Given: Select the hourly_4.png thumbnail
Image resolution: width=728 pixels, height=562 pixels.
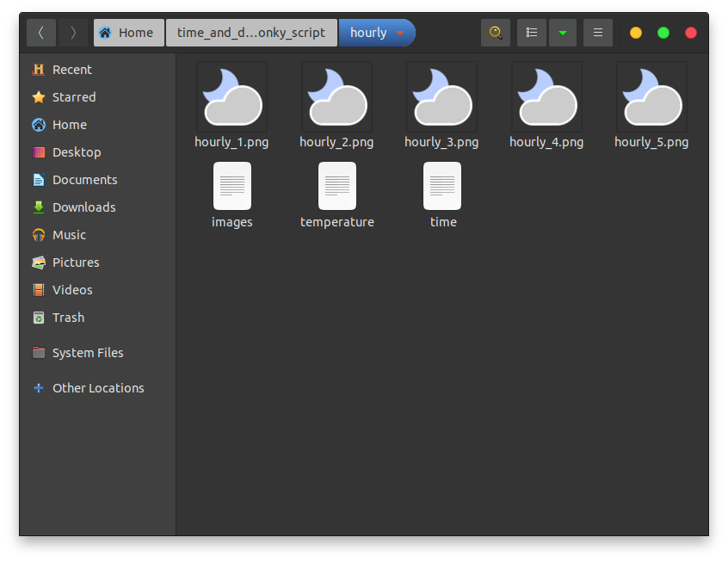Looking at the screenshot, I should 547,96.
